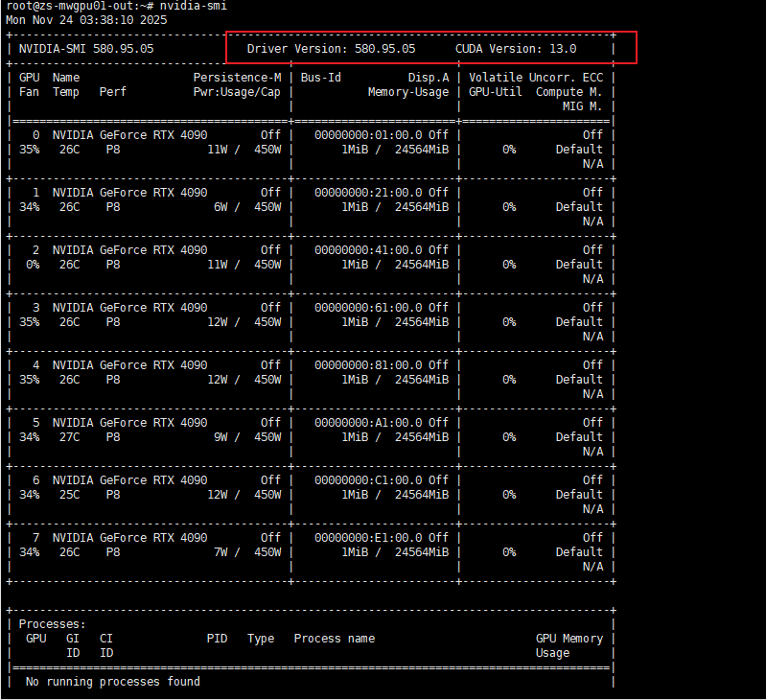The height and width of the screenshot is (700, 766).
Task: Click the No running processes found message
Action: click(x=113, y=682)
